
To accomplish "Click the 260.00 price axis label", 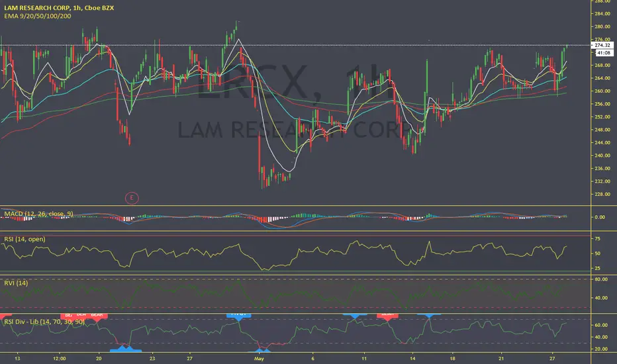I will [x=602, y=91].
